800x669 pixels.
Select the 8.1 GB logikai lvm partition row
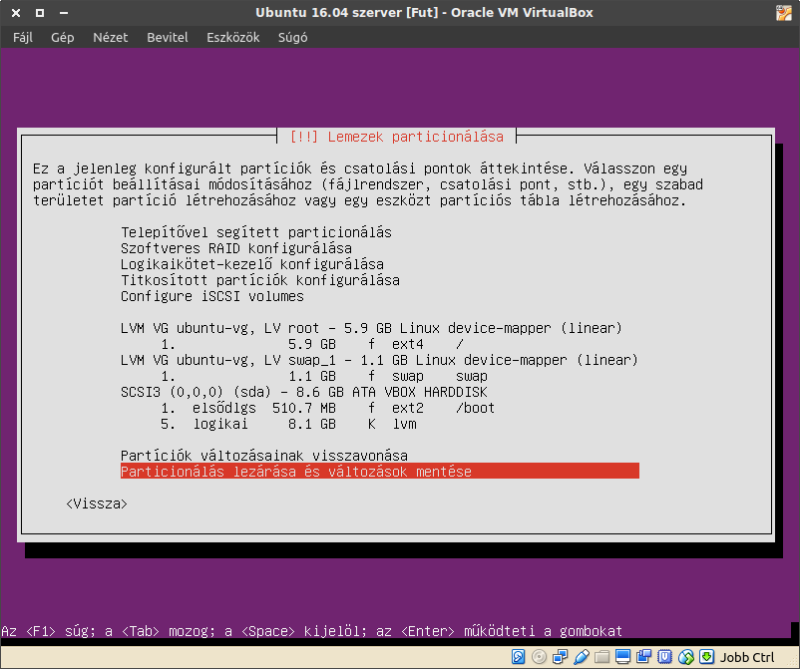[288, 424]
